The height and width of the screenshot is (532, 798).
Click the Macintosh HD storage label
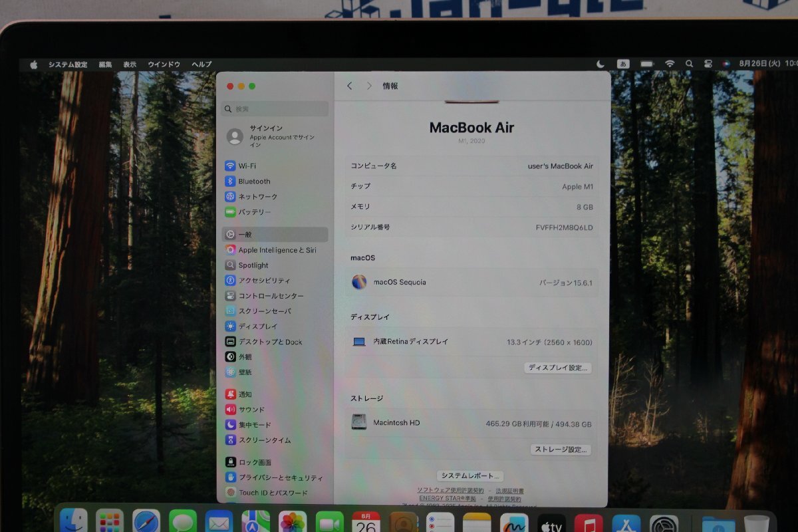[396, 422]
